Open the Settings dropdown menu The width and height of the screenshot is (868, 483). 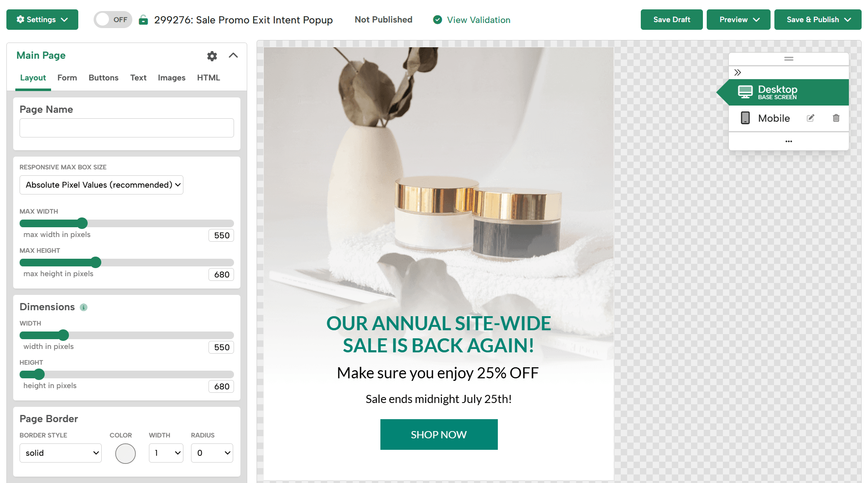[x=42, y=20]
